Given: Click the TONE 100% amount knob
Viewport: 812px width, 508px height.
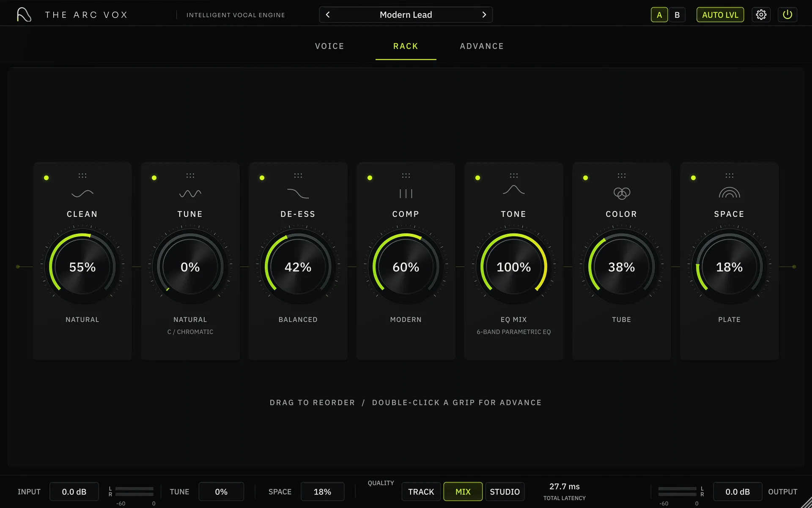Looking at the screenshot, I should tap(514, 267).
